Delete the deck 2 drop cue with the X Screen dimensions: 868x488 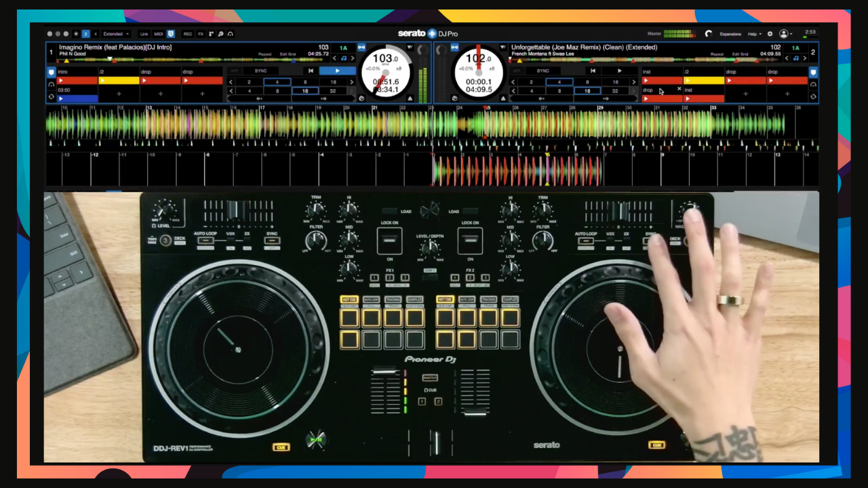679,89
